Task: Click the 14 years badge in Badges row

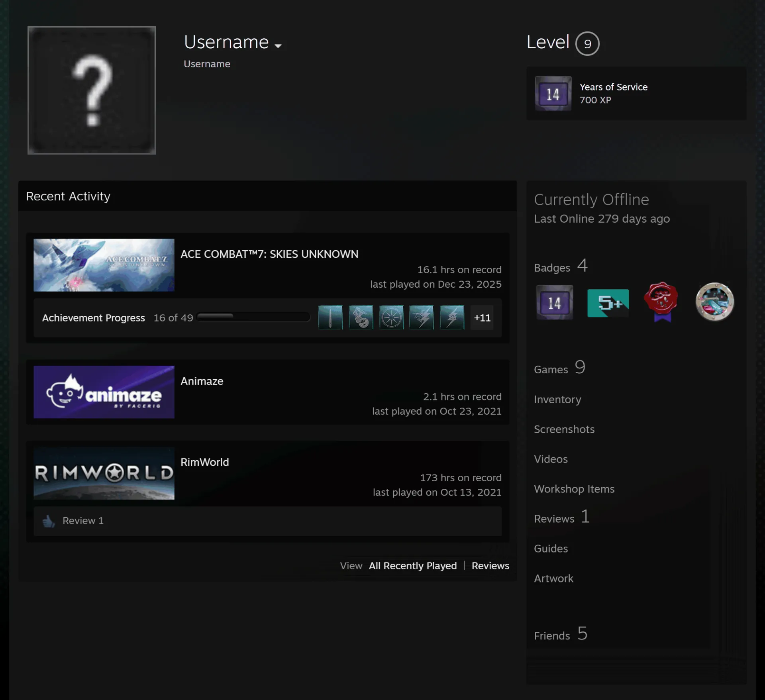Action: (x=555, y=302)
